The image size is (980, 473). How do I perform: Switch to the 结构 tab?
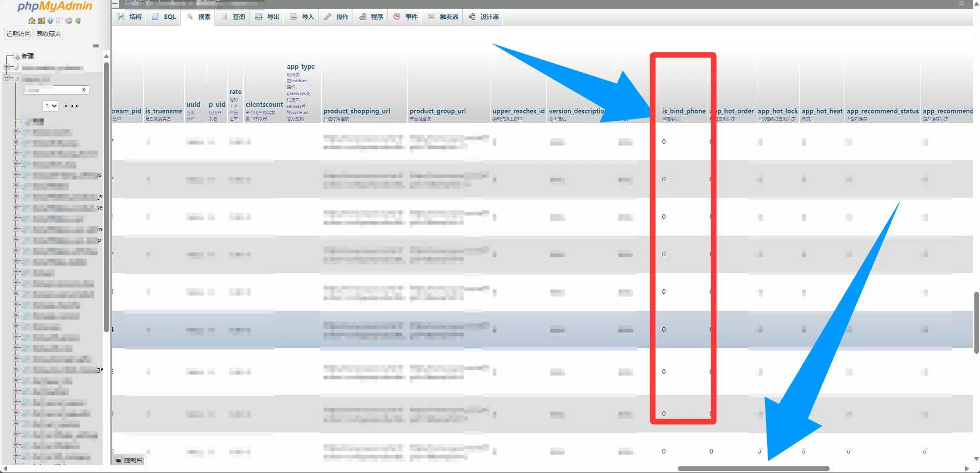pyautogui.click(x=129, y=16)
